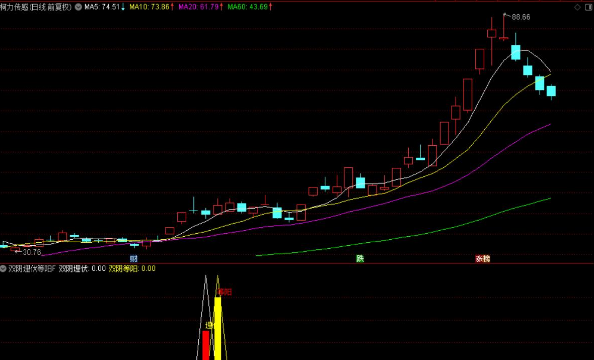594x360 pixels.
Task: Click the green 跌 marker icon
Action: [360, 258]
